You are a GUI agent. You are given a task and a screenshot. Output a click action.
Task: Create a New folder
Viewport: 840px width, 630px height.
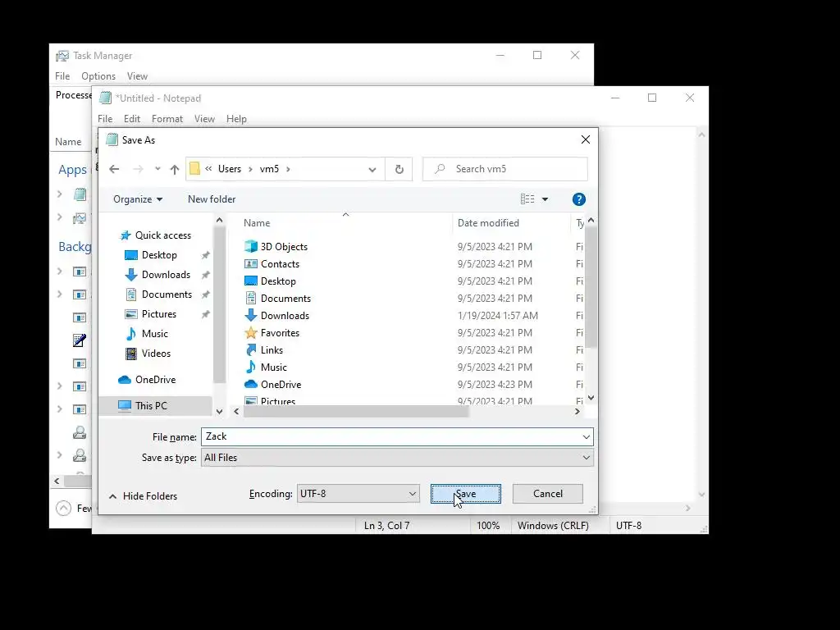[212, 199]
